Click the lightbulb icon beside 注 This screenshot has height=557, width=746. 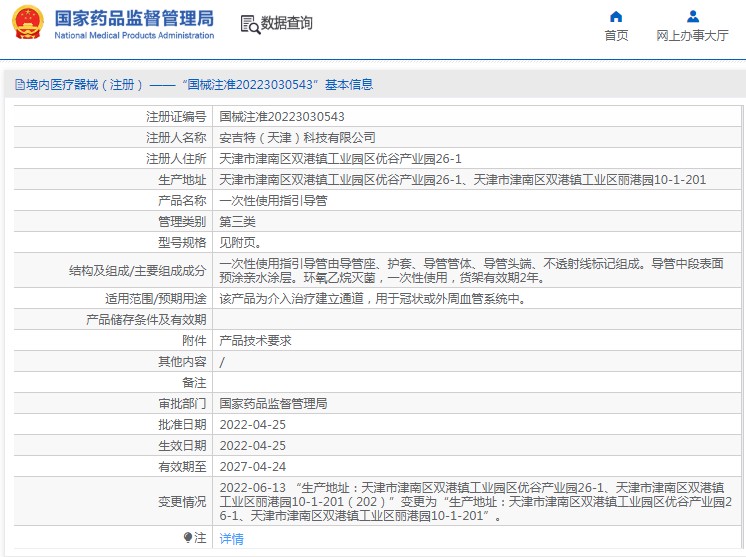pyautogui.click(x=188, y=537)
